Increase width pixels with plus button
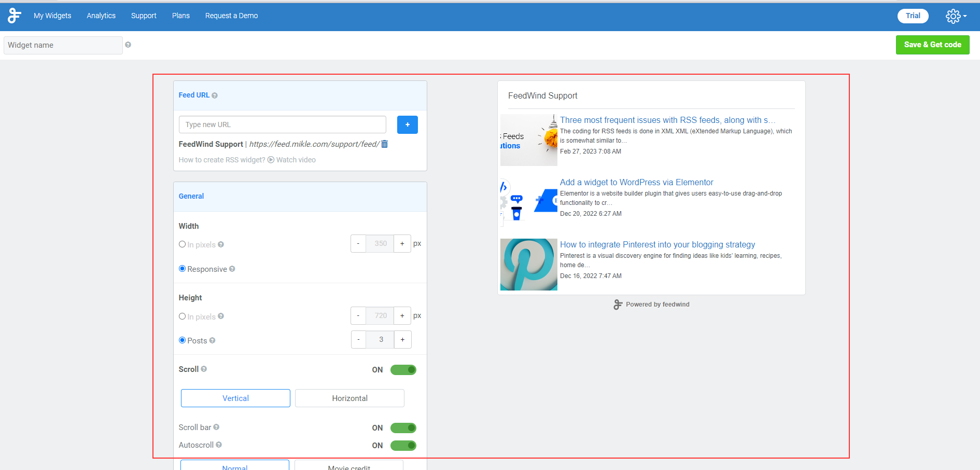Image resolution: width=980 pixels, height=470 pixels. coord(402,243)
